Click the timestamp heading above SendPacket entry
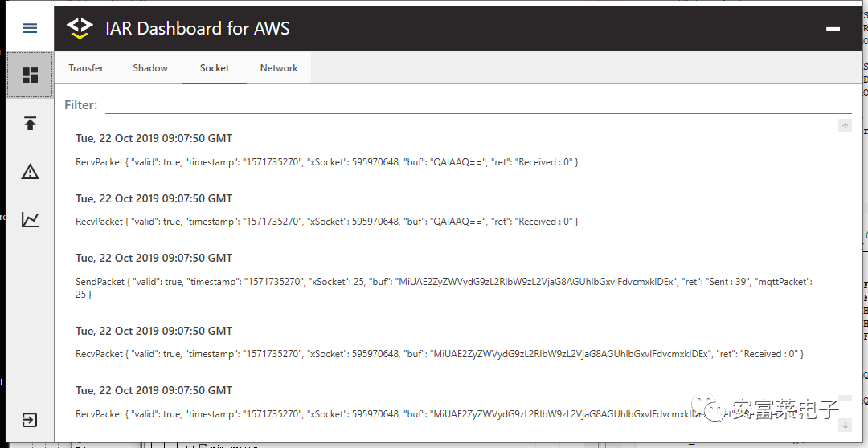Viewport: 868px width, 448px height. coord(154,258)
